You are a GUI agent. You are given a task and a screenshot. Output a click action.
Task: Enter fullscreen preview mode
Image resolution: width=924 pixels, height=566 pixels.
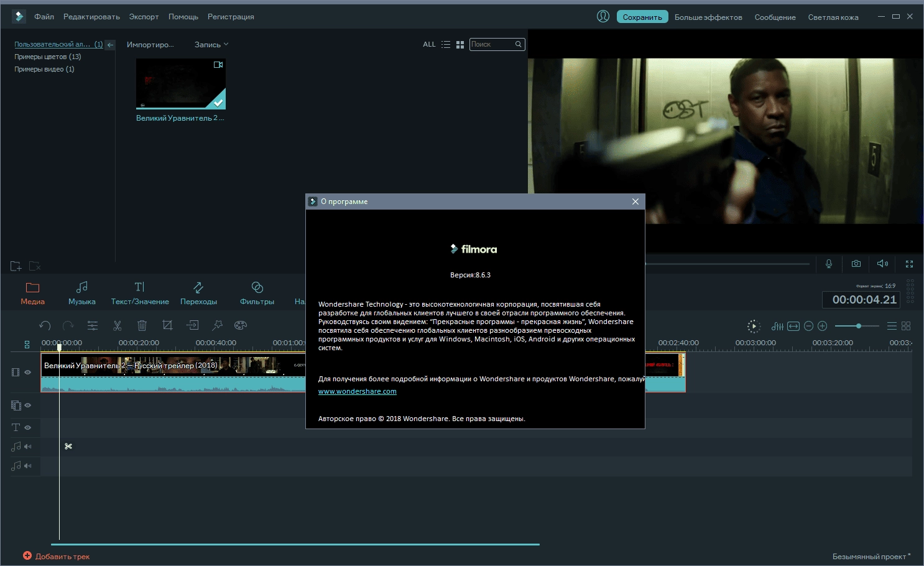(x=909, y=264)
